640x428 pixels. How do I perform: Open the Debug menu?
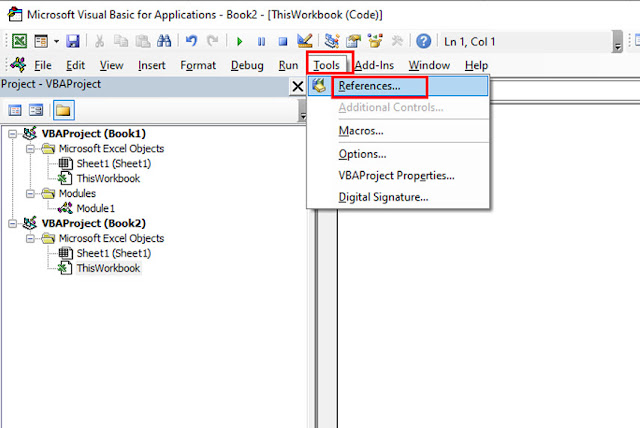[247, 65]
